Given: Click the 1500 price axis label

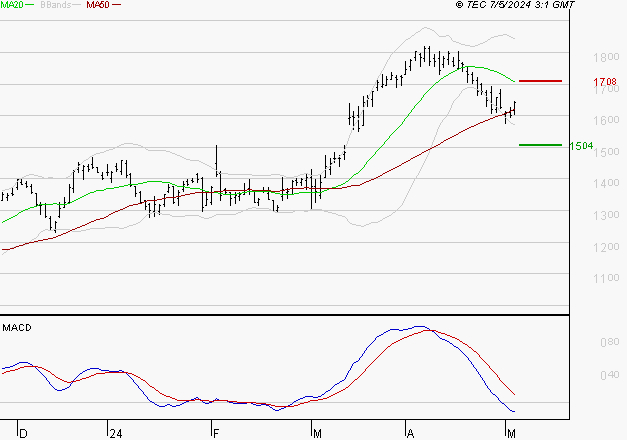Looking at the screenshot, I should click(x=606, y=152).
